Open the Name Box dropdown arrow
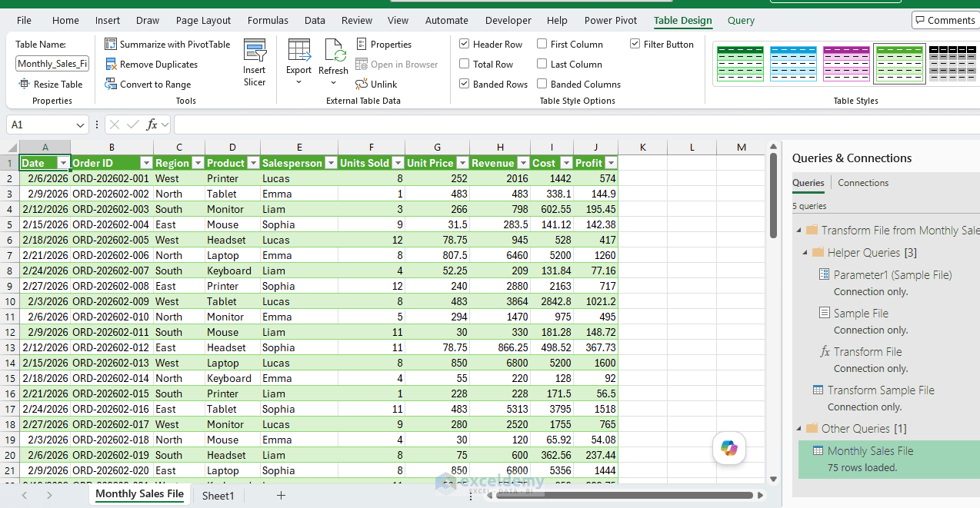The width and height of the screenshot is (980, 508). click(x=82, y=125)
